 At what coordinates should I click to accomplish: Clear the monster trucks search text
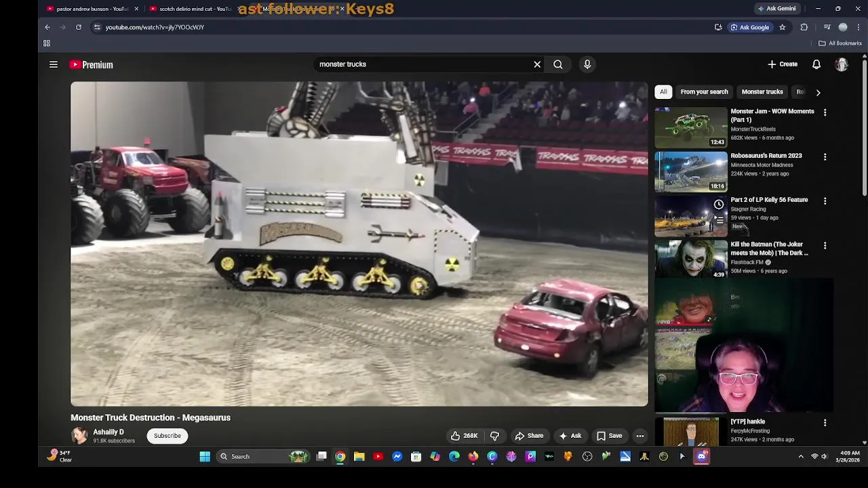point(537,64)
